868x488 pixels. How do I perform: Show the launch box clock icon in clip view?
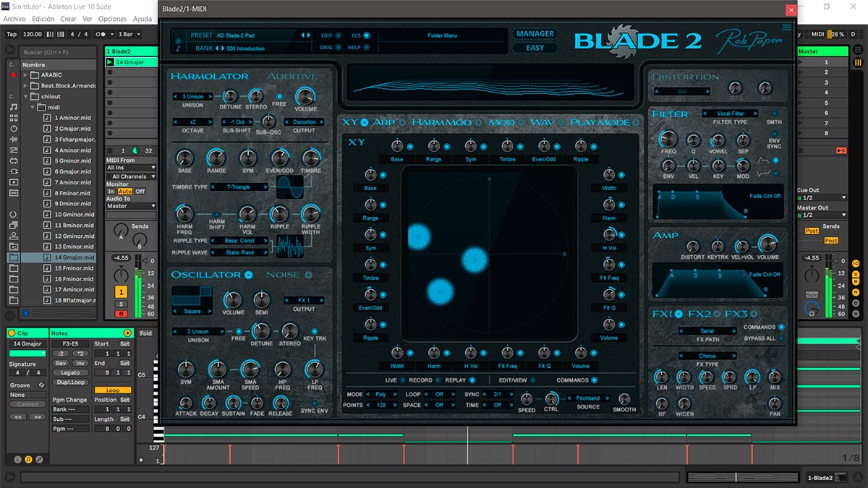point(17,459)
